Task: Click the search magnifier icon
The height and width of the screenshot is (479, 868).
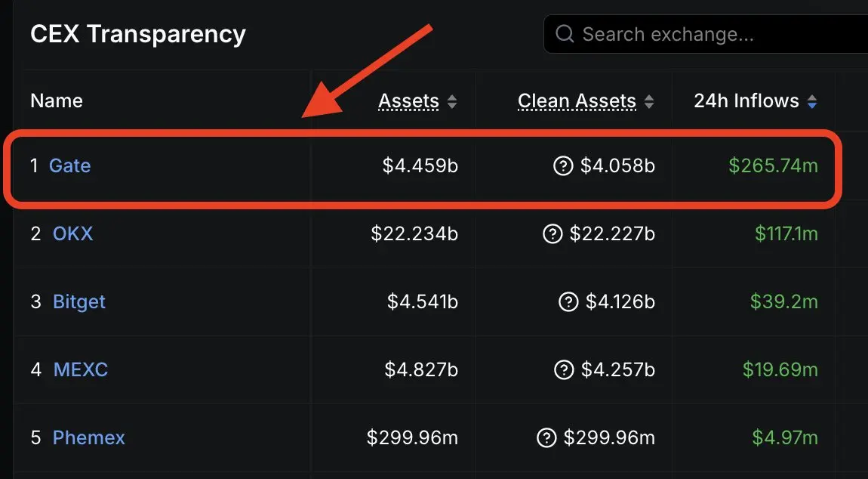Action: (x=565, y=34)
